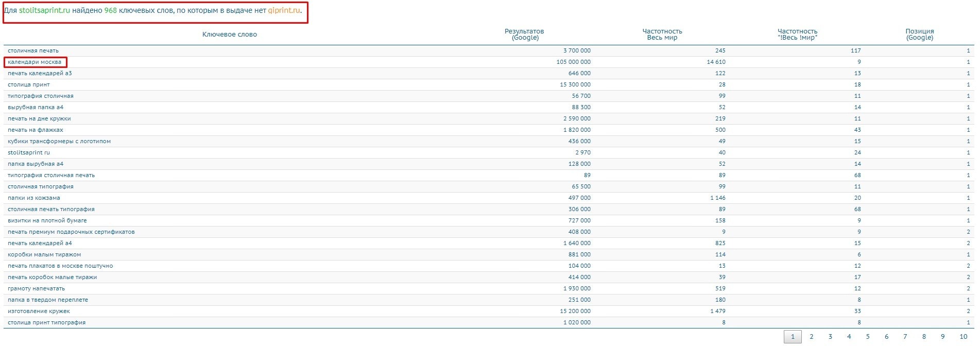The image size is (980, 346).
Task: Select keyword 'визитки на плотной бумаге'
Action: pyautogui.click(x=47, y=221)
